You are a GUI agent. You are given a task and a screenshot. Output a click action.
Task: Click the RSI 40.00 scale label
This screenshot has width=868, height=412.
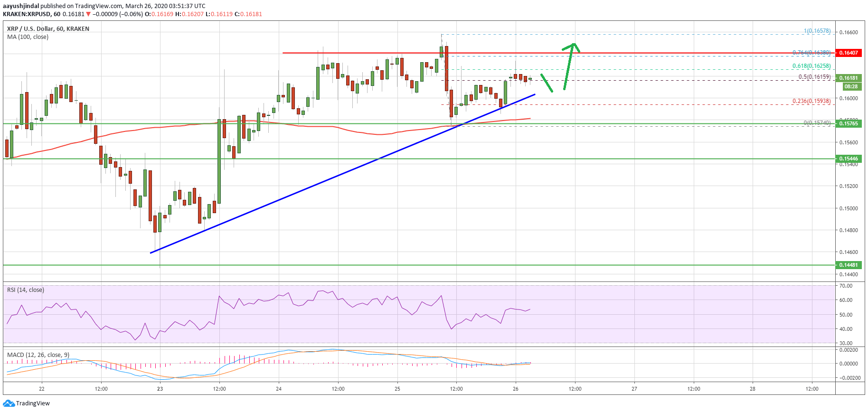click(846, 329)
